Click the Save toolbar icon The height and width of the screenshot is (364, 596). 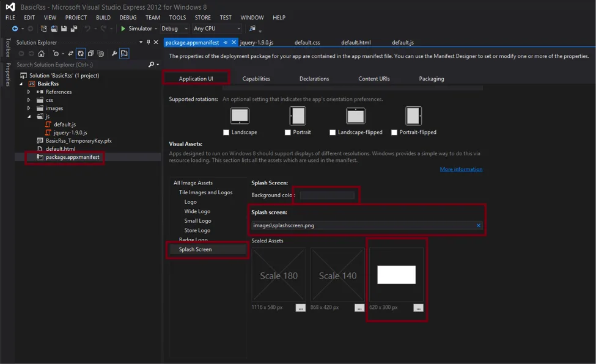pos(64,29)
